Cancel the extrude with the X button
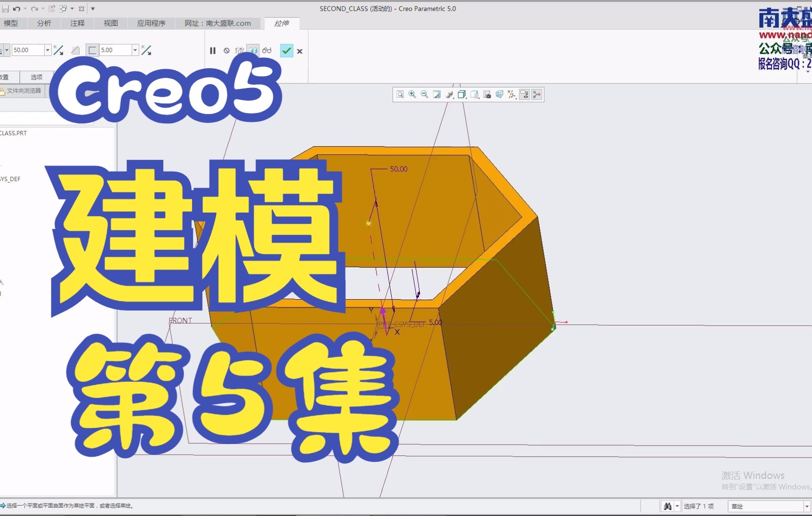 click(299, 51)
